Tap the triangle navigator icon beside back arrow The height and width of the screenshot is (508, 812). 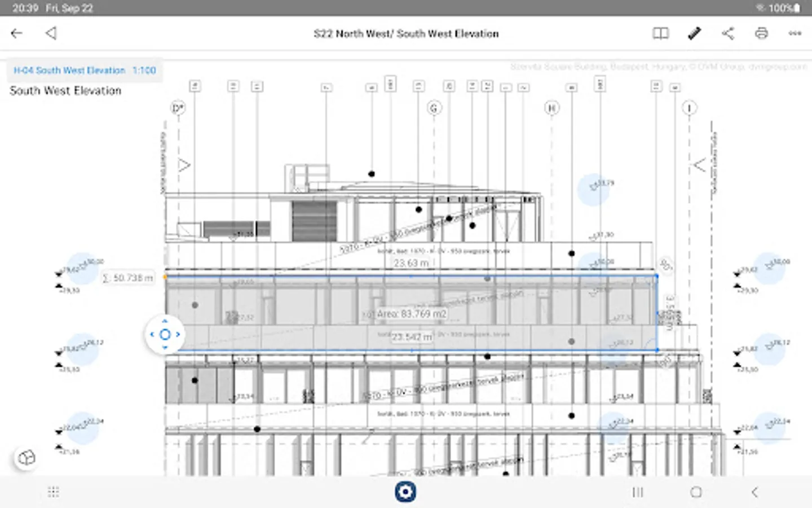point(51,33)
